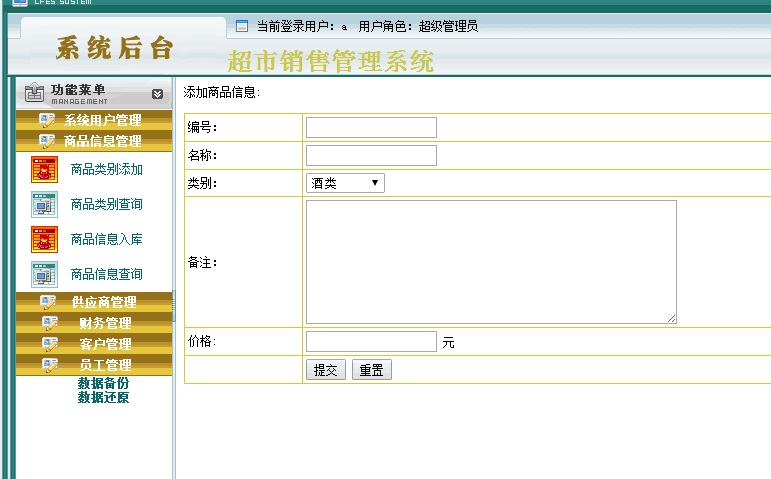Click the monitor icon beside 商品信息查询
Image resolution: width=771 pixels, height=479 pixels.
click(x=44, y=274)
